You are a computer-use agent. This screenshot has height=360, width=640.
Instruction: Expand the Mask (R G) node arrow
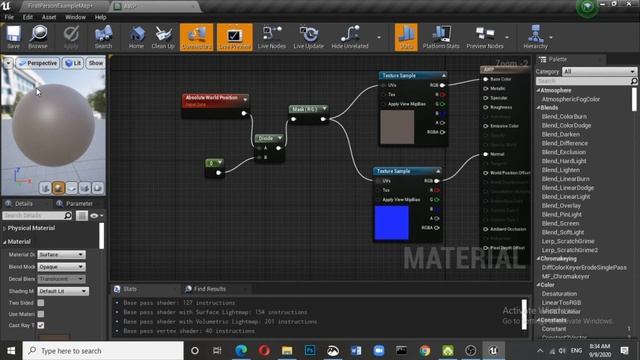(324, 109)
